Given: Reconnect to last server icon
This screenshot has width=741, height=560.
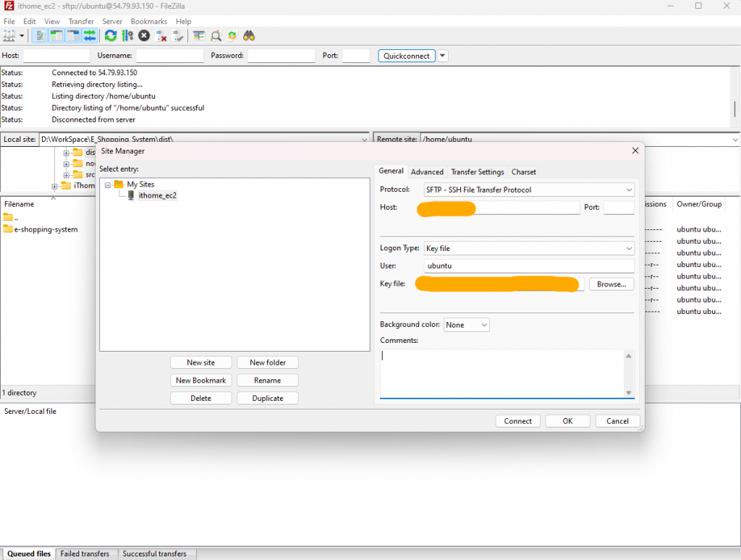Looking at the screenshot, I should click(x=178, y=36).
